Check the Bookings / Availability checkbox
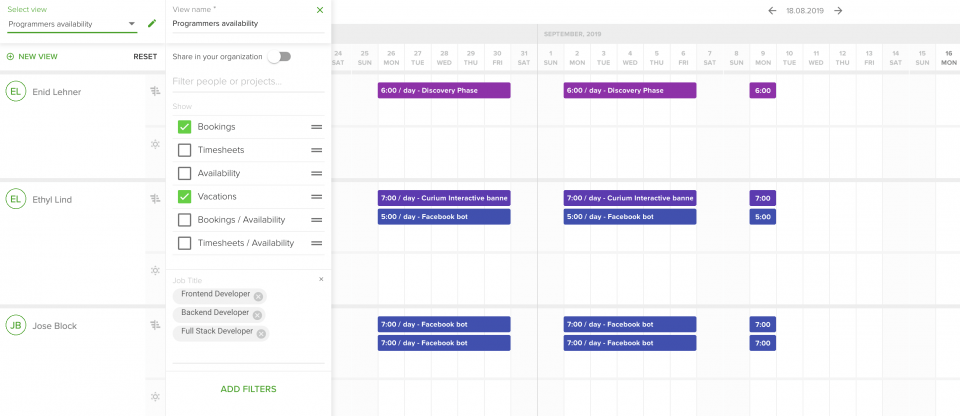 coord(184,220)
